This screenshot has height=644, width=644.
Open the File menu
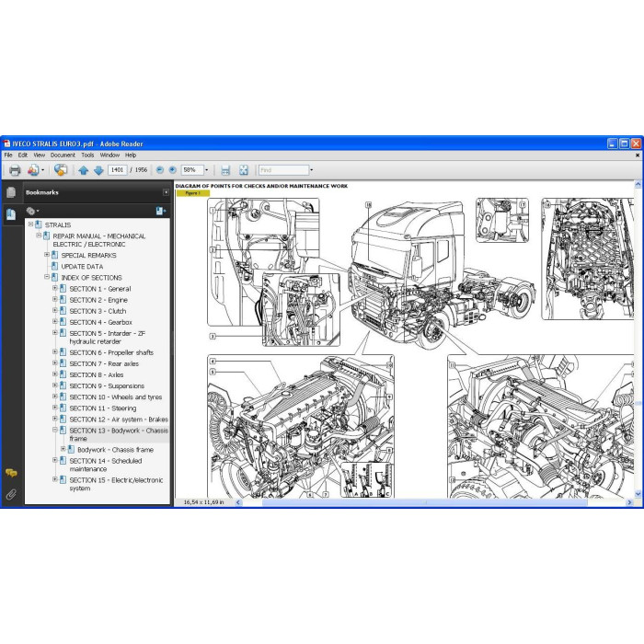point(8,155)
